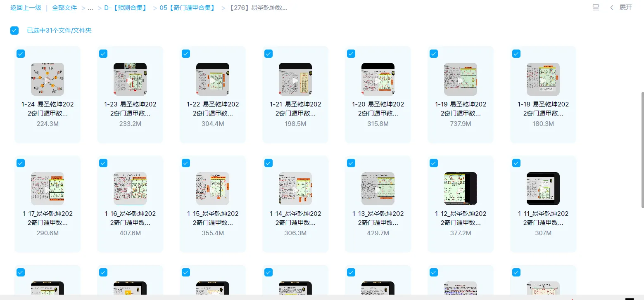The height and width of the screenshot is (300, 644).
Task: Uncheck the file 1-18 checkbox
Action: [516, 54]
